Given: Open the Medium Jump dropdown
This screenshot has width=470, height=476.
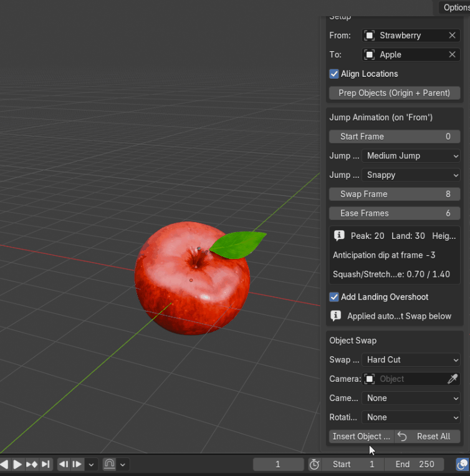Looking at the screenshot, I should [x=411, y=156].
